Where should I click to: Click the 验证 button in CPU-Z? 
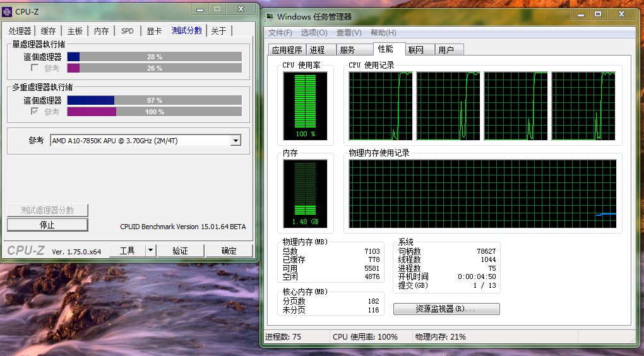coord(180,251)
